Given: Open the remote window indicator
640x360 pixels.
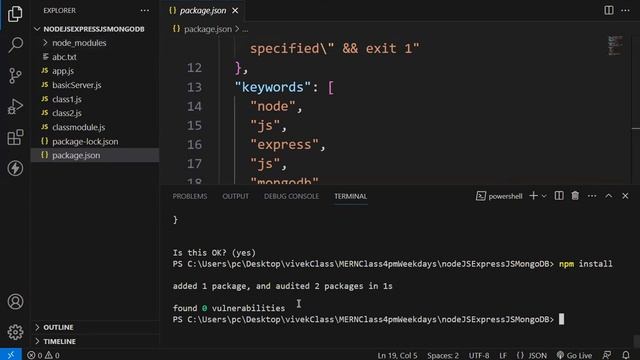Looking at the screenshot, I should (11, 355).
